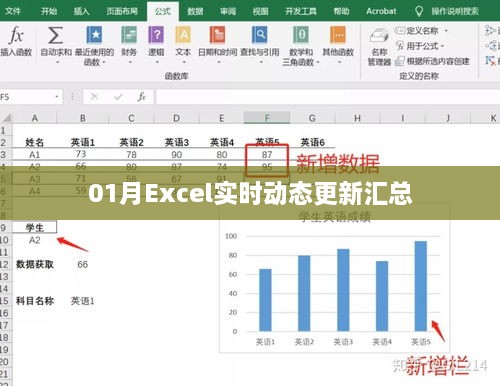This screenshot has width=500, height=386.
Task: Open 数学和三角函数 icon
Action: [x=301, y=35]
